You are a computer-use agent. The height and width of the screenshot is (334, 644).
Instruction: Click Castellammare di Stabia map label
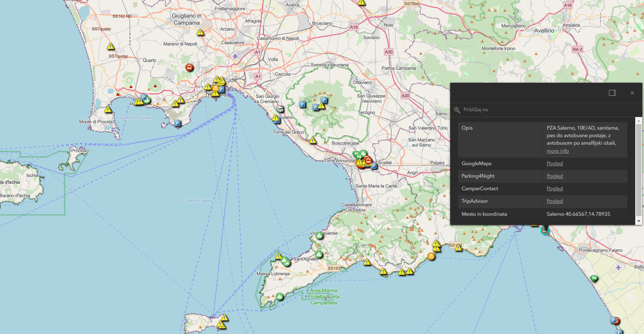pyautogui.click(x=356, y=207)
